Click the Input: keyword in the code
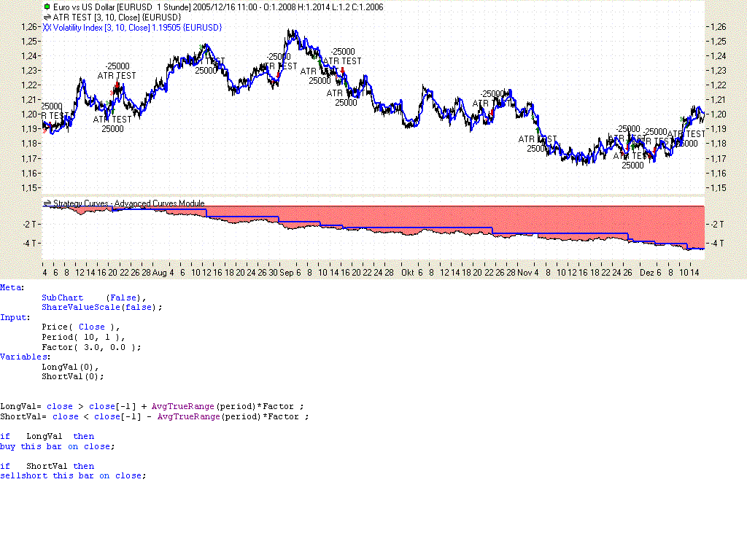 [x=15, y=318]
